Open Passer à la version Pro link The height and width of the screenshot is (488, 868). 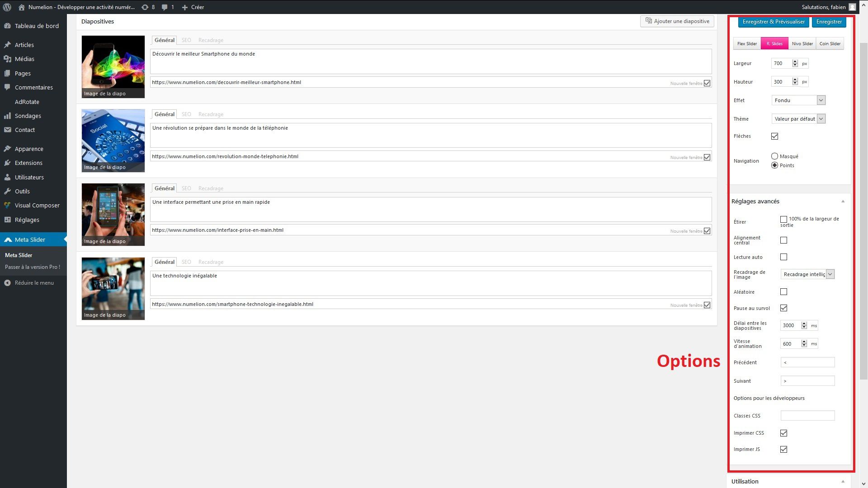click(x=33, y=267)
